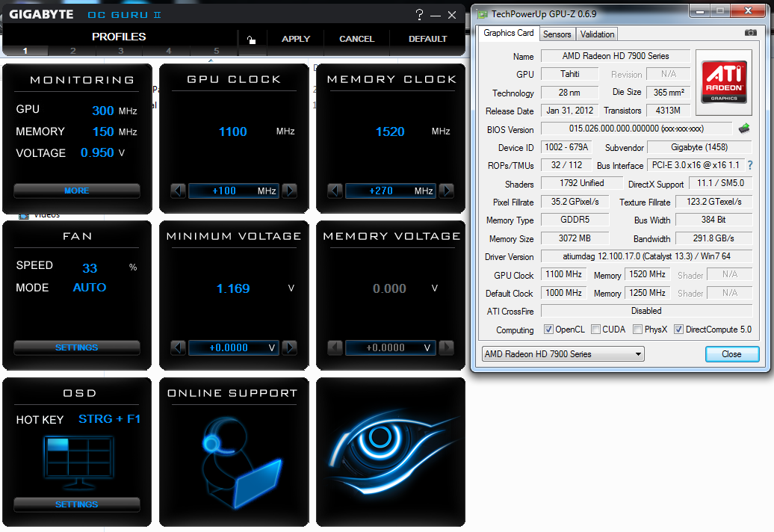This screenshot has width=774, height=532.
Task: Decrease memory clock with left arrow
Action: [335, 191]
